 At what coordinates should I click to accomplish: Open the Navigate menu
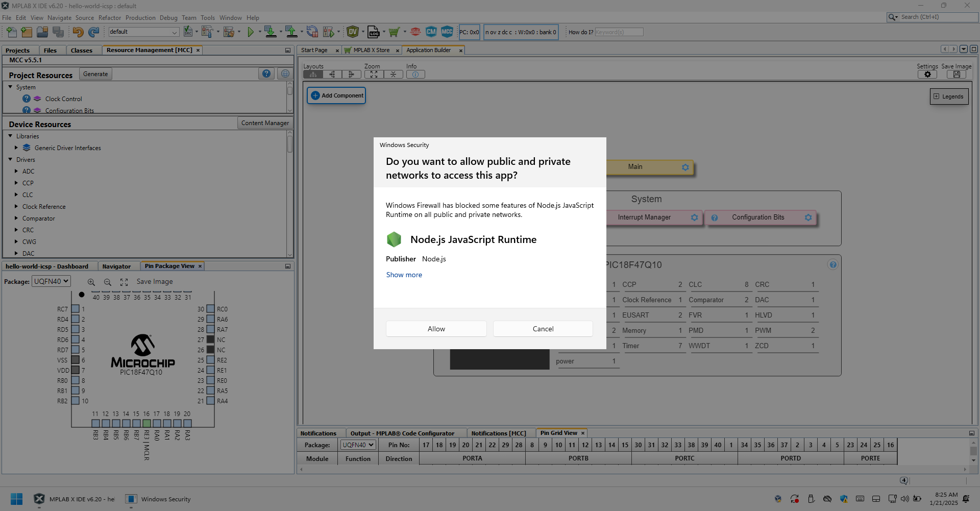coord(60,18)
